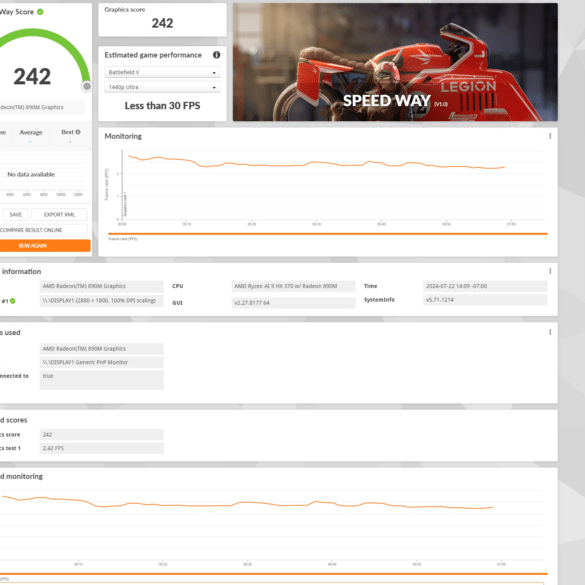Click the gray knob on the score gauge
585x585 pixels.
[x=87, y=87]
